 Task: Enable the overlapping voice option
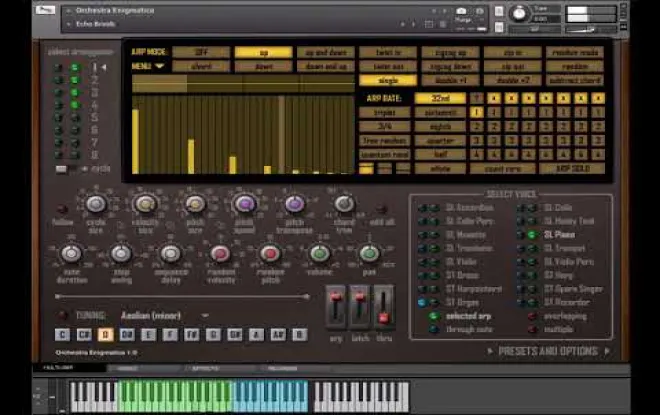coord(532,316)
